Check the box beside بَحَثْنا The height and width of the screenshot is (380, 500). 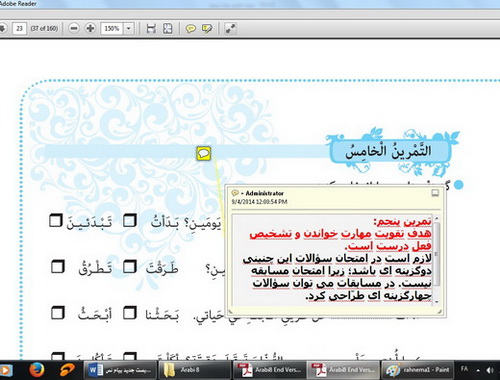click(x=130, y=313)
